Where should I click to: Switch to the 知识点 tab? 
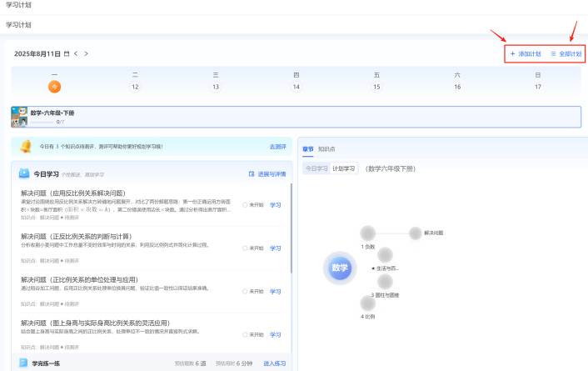click(326, 149)
